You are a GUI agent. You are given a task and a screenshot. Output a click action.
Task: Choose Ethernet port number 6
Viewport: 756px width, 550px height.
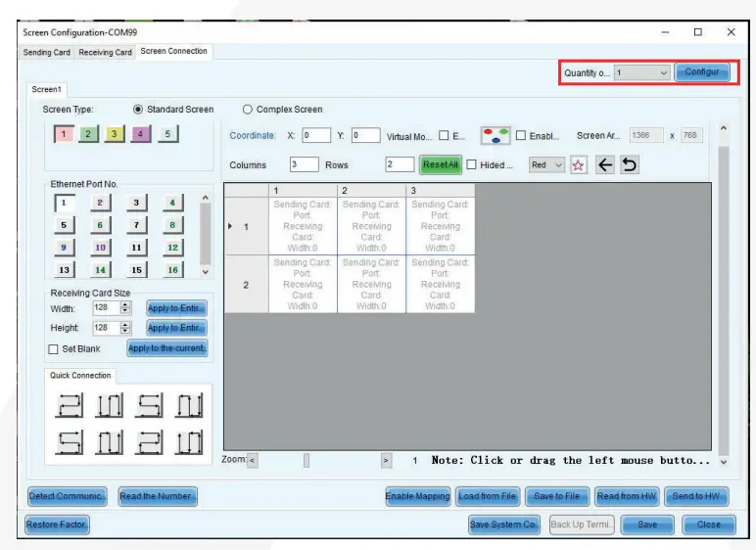click(100, 225)
